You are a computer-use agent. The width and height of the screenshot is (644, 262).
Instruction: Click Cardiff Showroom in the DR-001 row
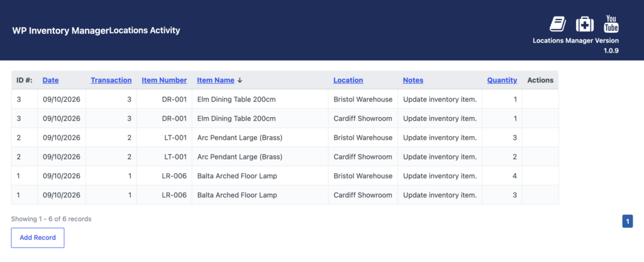click(363, 118)
